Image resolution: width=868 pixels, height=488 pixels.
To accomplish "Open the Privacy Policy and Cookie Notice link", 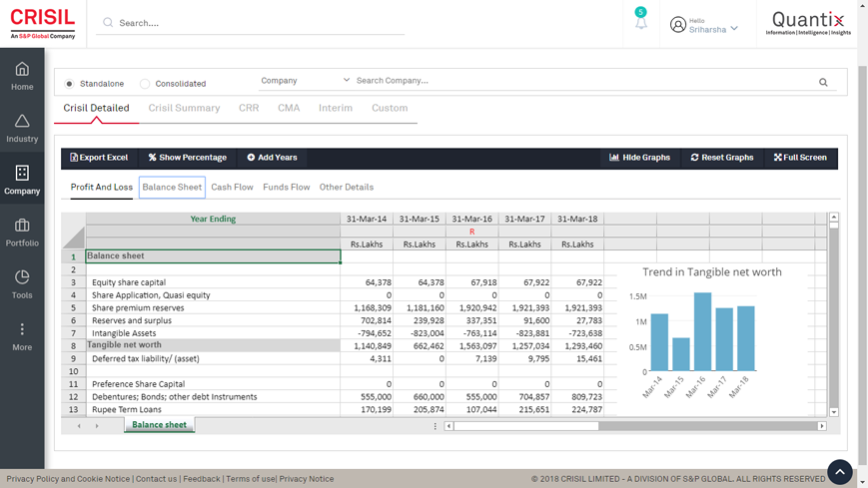I will pos(68,479).
